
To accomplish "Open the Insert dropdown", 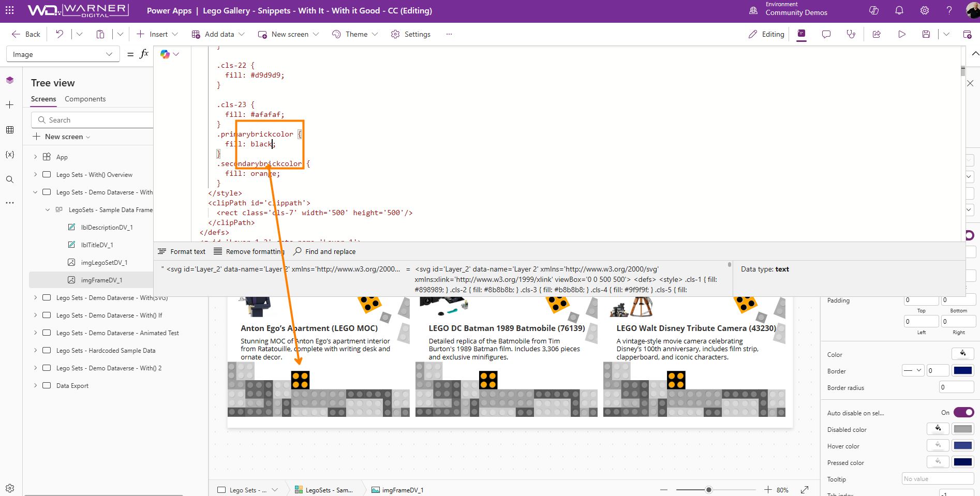I will pyautogui.click(x=157, y=34).
